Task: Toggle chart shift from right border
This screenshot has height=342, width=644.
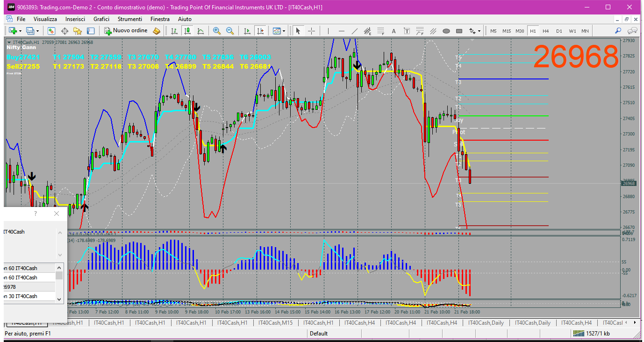Action: 260,31
